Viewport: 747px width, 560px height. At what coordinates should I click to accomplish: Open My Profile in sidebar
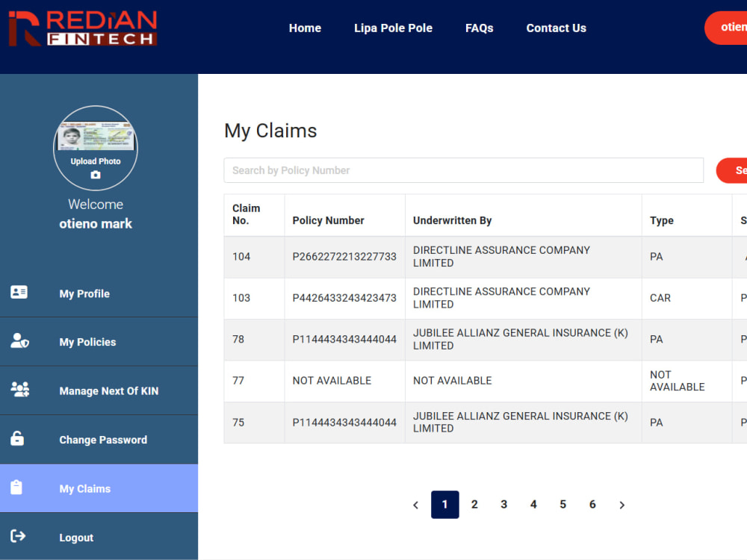(99, 293)
